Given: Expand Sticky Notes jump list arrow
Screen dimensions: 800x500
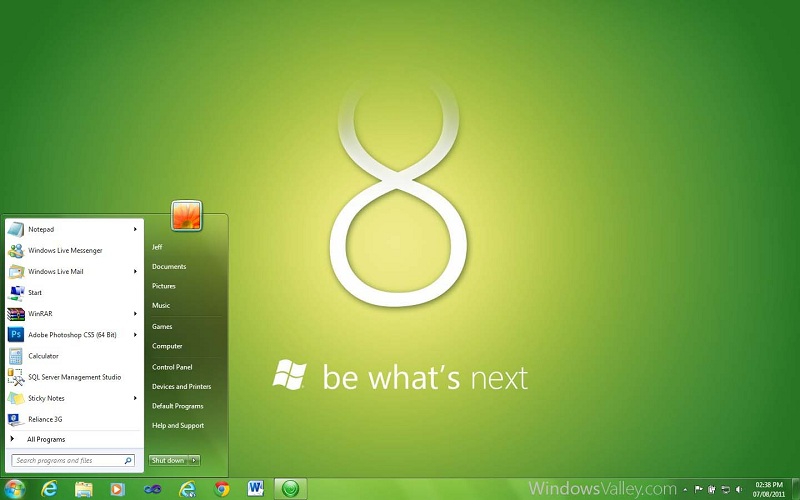Looking at the screenshot, I should (x=135, y=398).
